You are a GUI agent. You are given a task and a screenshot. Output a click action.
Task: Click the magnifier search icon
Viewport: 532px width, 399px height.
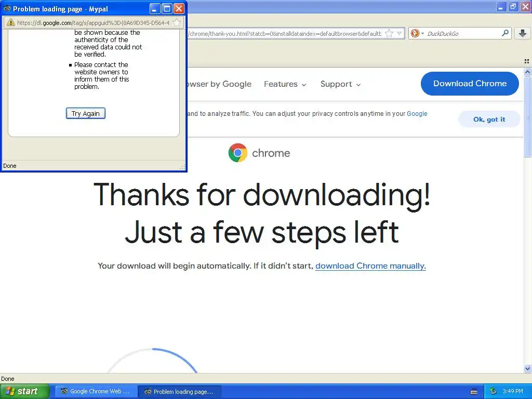tap(505, 33)
